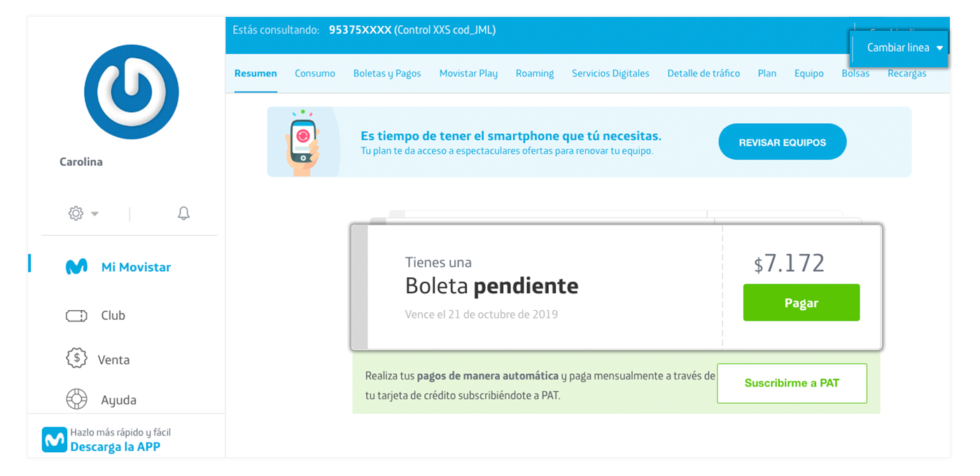Open Ayuda in the sidebar
The height and width of the screenshot is (476, 980).
click(118, 400)
